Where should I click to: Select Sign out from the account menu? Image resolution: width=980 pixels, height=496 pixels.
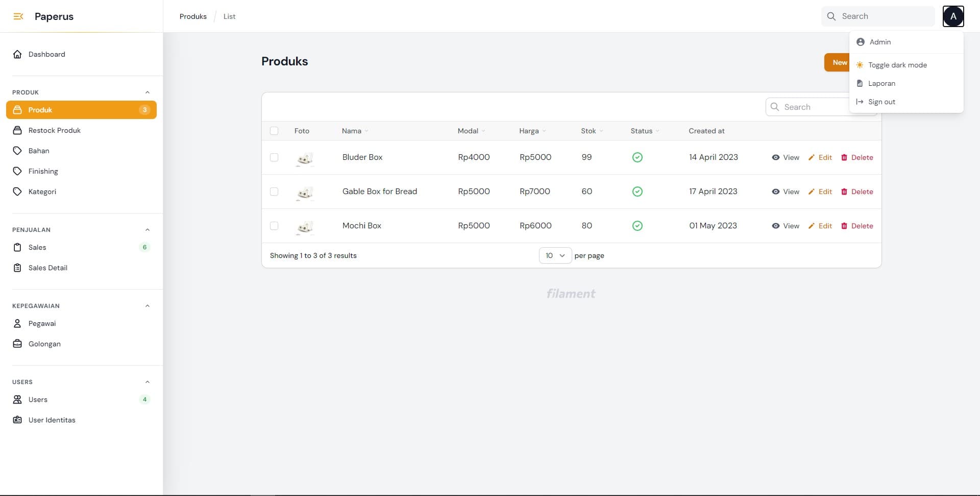tap(881, 102)
